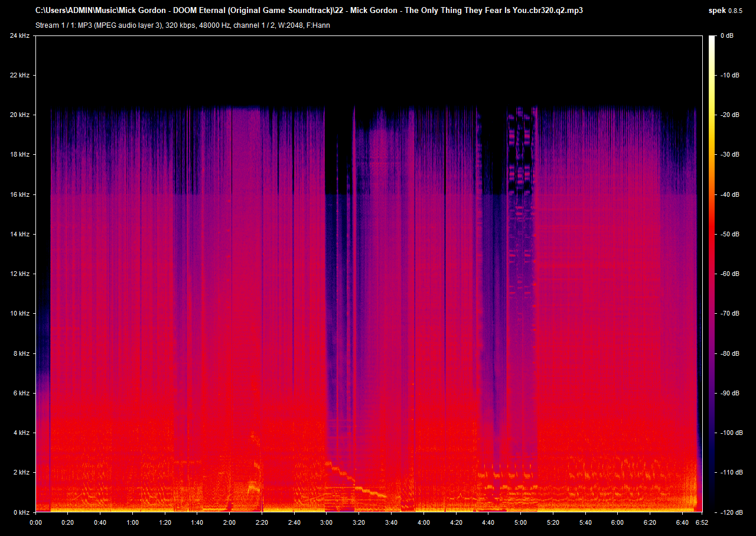The width and height of the screenshot is (756, 536).
Task: Click the 0 dB legend label
Action: (727, 35)
